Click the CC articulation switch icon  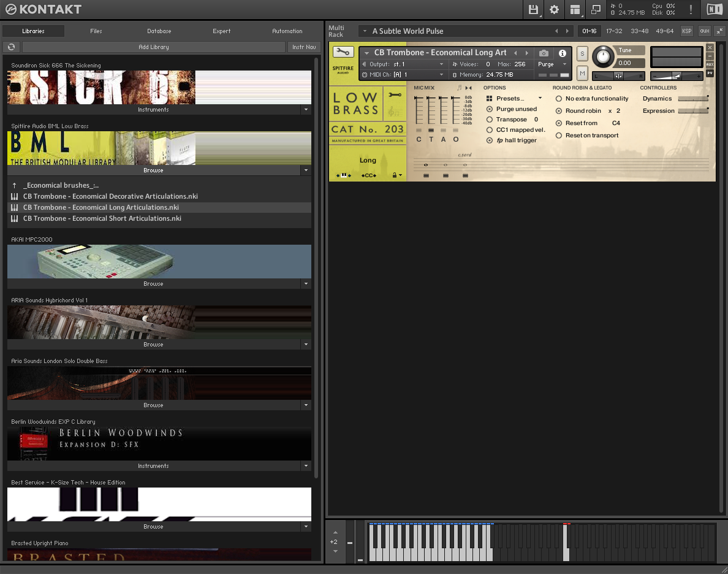point(369,175)
